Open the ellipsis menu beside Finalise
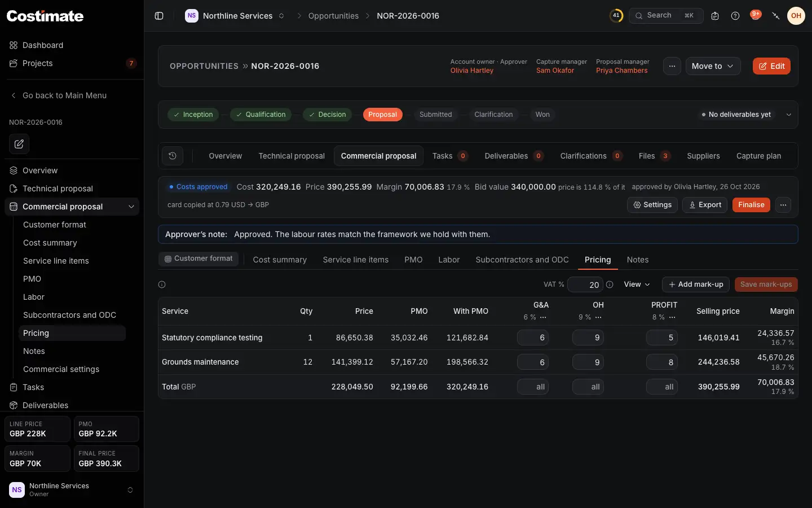 point(783,205)
